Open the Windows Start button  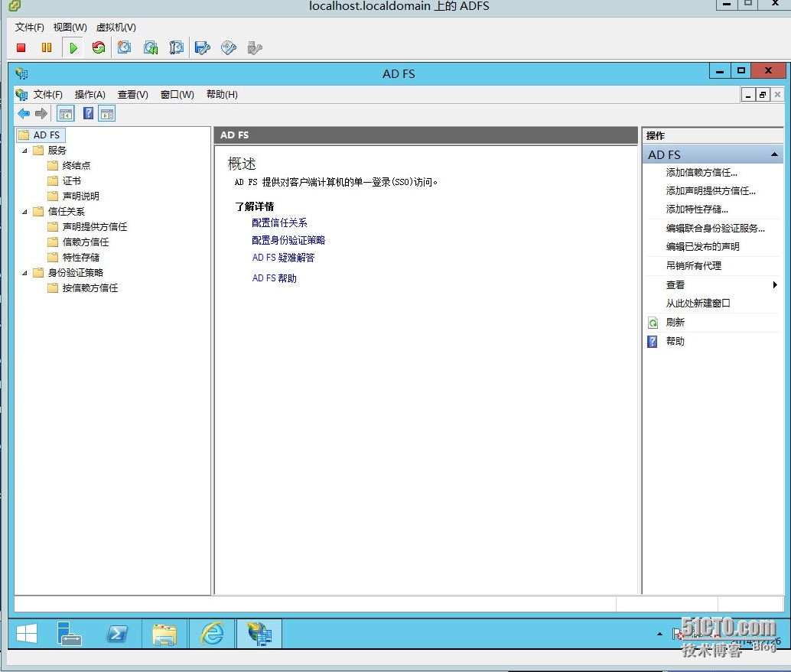click(27, 634)
